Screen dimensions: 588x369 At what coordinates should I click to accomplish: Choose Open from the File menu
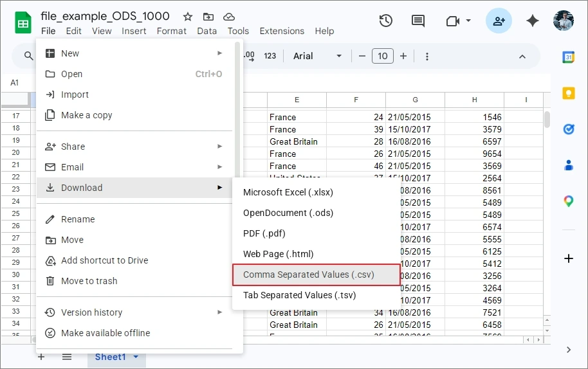point(134,74)
